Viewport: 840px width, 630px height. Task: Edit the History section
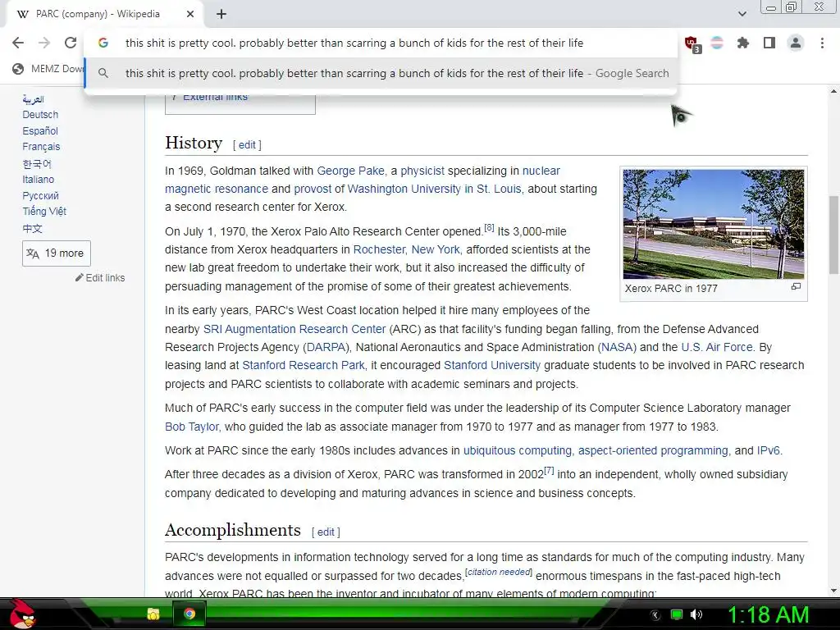pos(247,144)
